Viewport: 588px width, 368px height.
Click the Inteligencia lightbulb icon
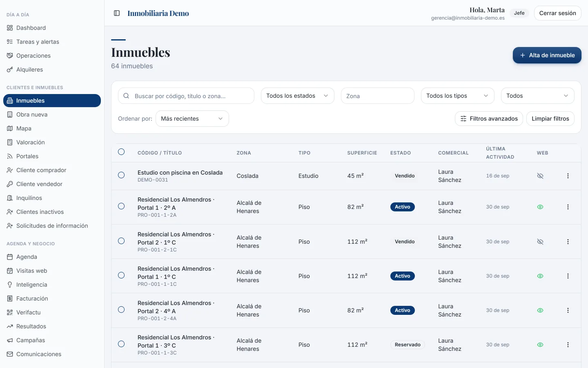tap(10, 285)
